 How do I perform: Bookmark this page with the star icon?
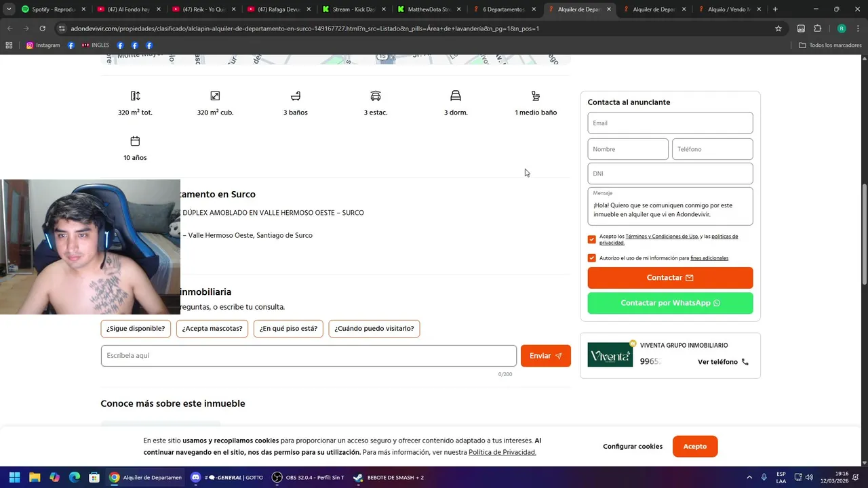(x=778, y=28)
